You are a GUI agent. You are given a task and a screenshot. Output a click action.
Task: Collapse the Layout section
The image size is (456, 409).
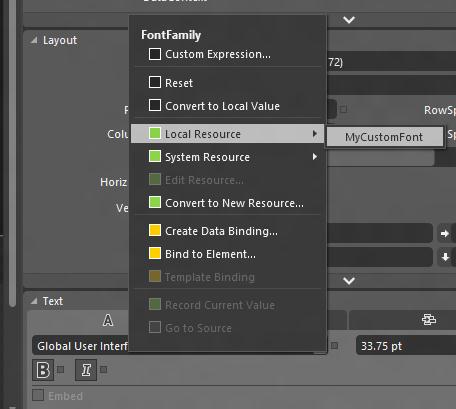pyautogui.click(x=34, y=40)
